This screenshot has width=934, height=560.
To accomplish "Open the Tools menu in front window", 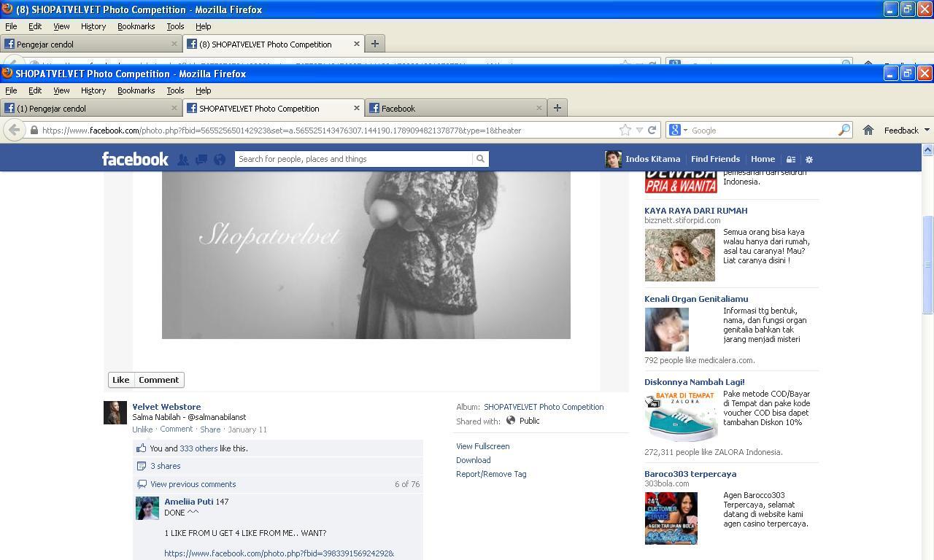I will pos(175,90).
